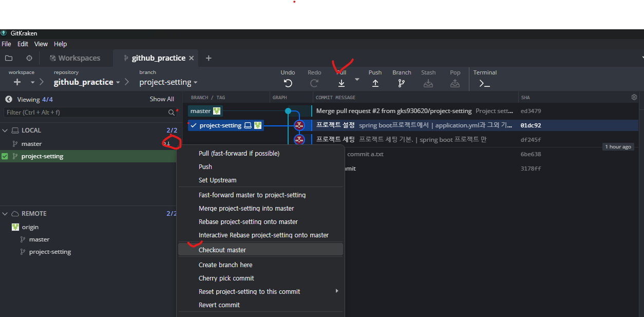Viewport: 644px width, 317px height.
Task: Click the Undo toolbar icon
Action: point(288,83)
